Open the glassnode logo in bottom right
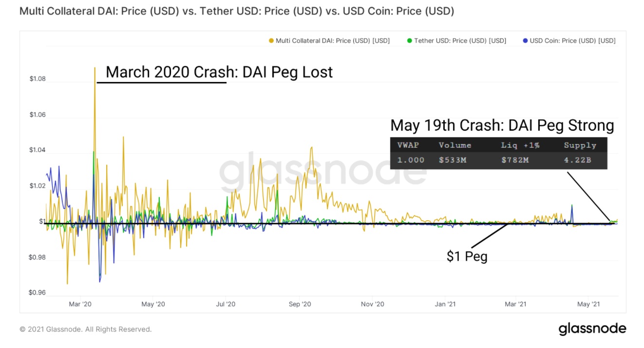This screenshot has height=348, width=644. (x=592, y=329)
